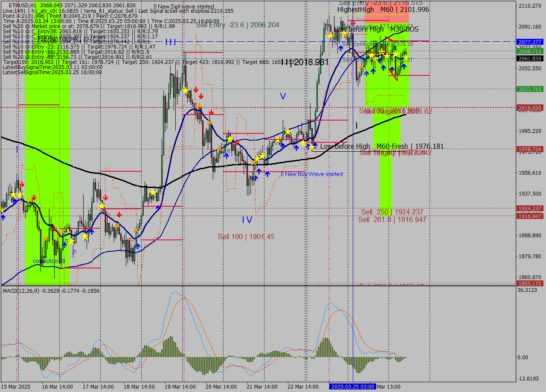Click the red sell arrow at the chart's highest peak
The image size is (546, 392).
point(353,23)
